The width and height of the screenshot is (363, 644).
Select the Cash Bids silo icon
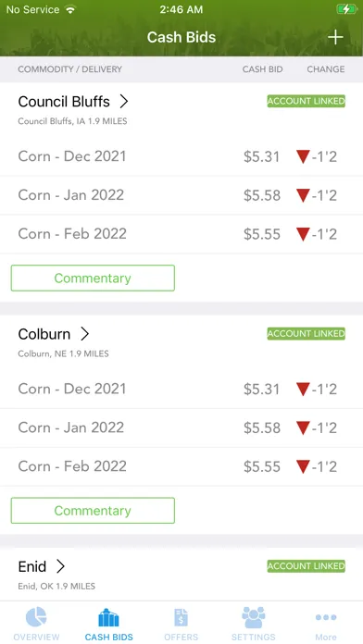(x=108, y=618)
